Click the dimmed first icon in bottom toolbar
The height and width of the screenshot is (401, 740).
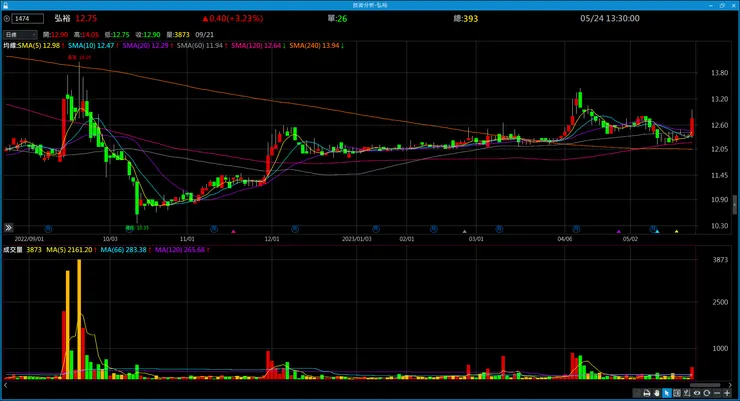pyautogui.click(x=637, y=393)
